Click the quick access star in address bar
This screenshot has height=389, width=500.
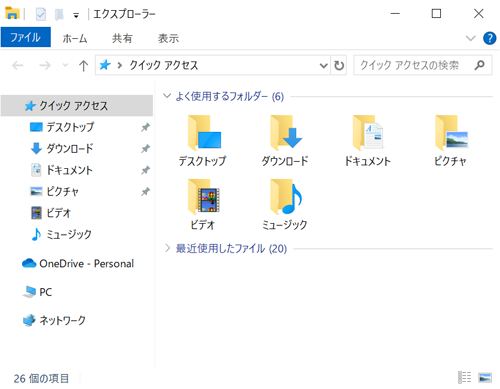coord(105,65)
